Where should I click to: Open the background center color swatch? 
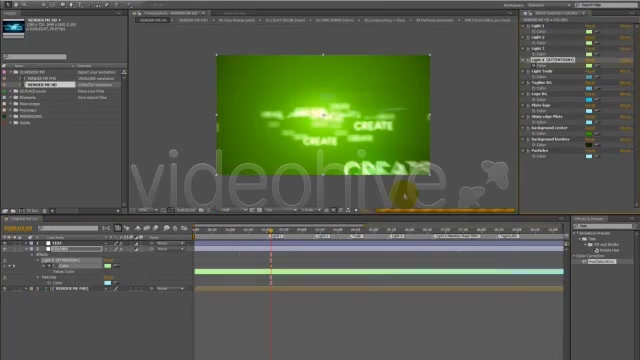[x=589, y=133]
